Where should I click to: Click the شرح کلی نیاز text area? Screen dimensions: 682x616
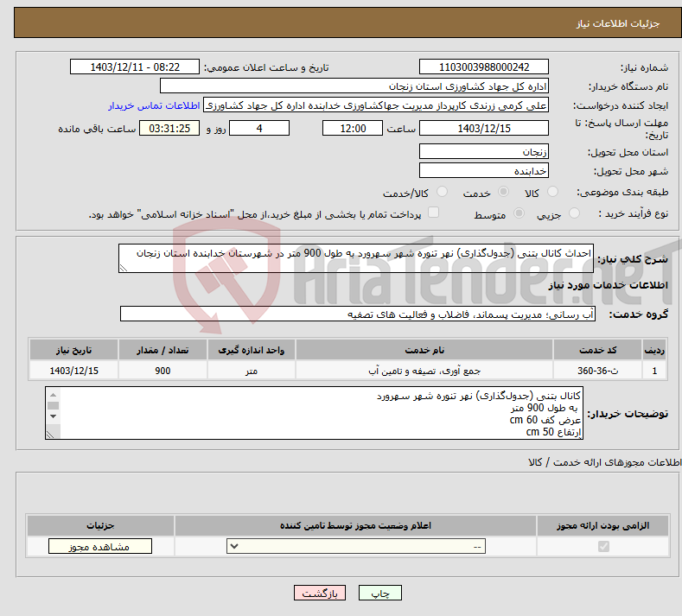pyautogui.click(x=356, y=258)
